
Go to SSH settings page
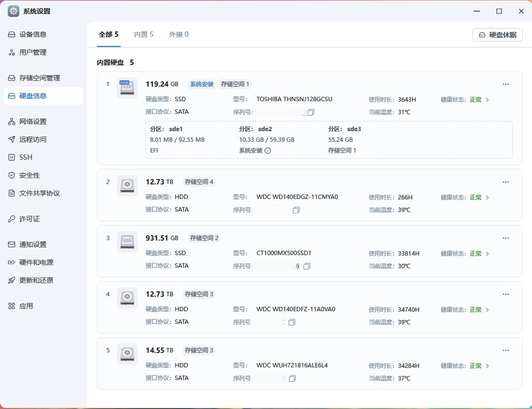(26, 157)
